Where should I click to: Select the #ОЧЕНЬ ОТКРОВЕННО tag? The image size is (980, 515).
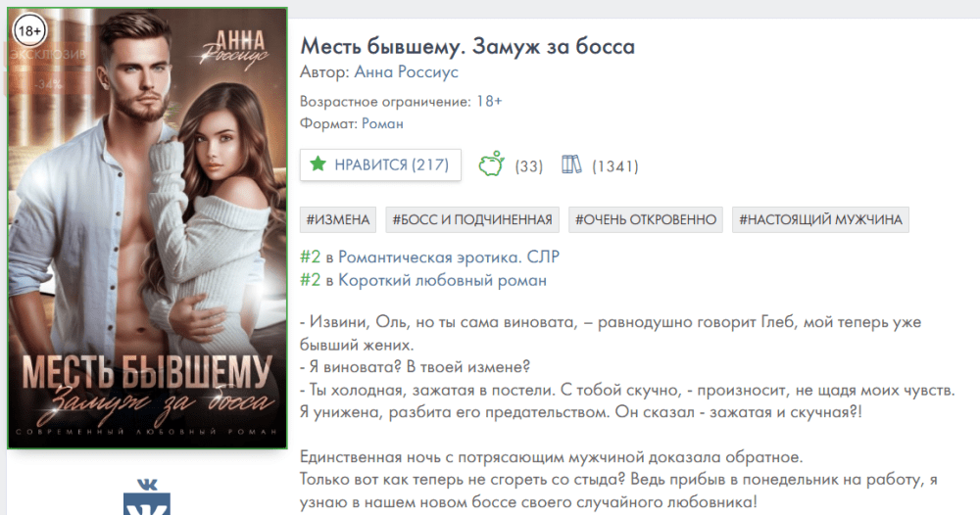(x=646, y=219)
